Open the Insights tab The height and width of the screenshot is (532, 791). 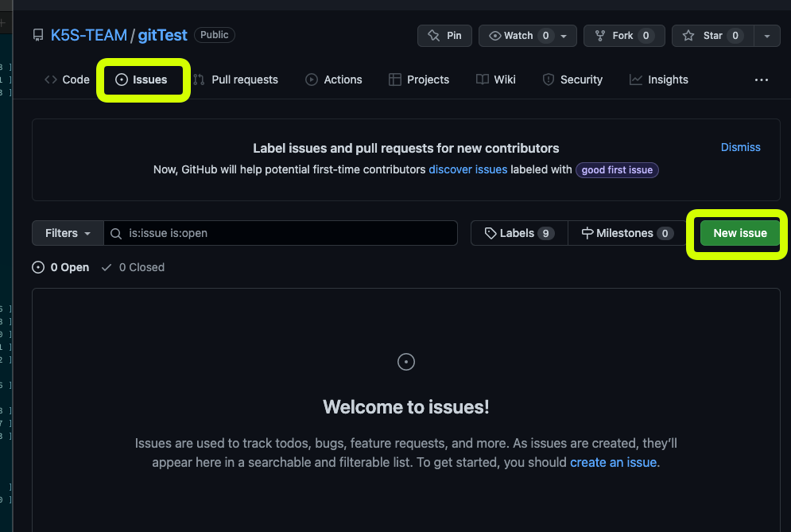click(x=659, y=80)
